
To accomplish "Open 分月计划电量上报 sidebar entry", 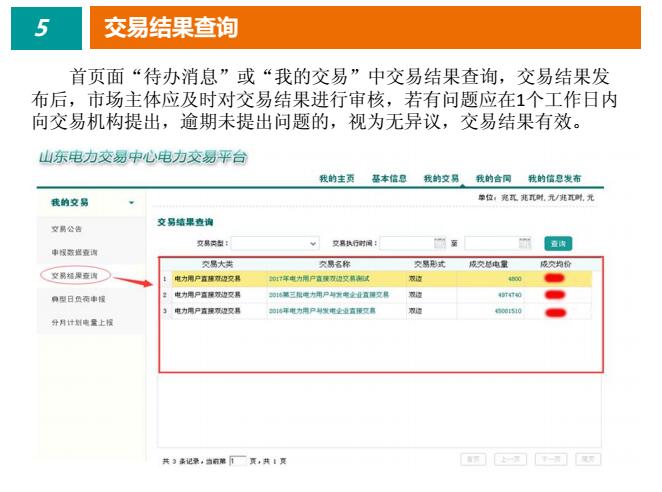I will pos(82,322).
